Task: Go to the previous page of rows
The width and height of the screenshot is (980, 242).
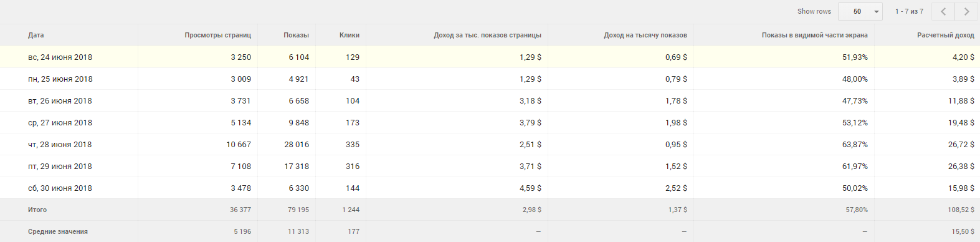Action: click(943, 11)
